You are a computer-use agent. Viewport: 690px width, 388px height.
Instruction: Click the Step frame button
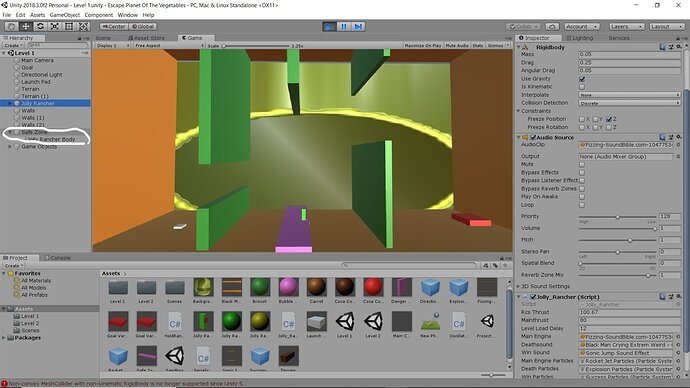(358, 27)
